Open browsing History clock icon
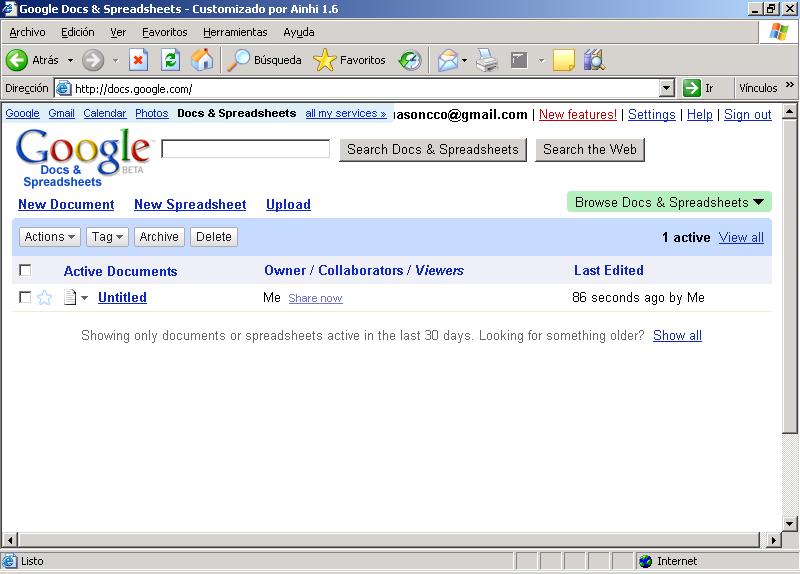The width and height of the screenshot is (800, 574). tap(410, 60)
